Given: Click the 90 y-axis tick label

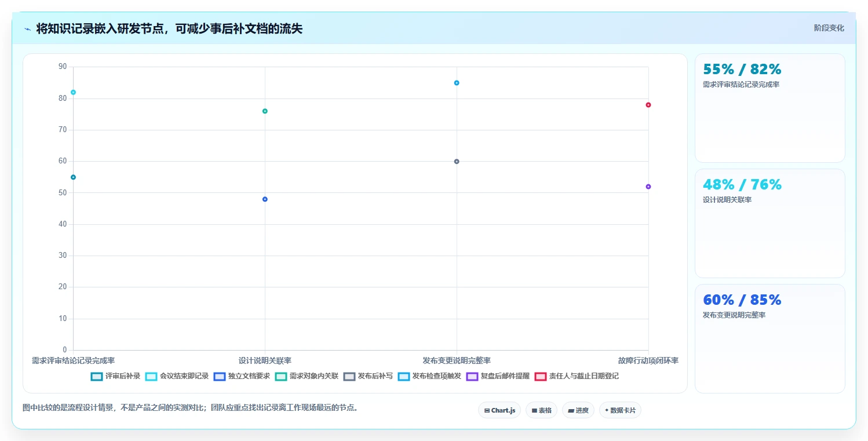Looking at the screenshot, I should 63,67.
